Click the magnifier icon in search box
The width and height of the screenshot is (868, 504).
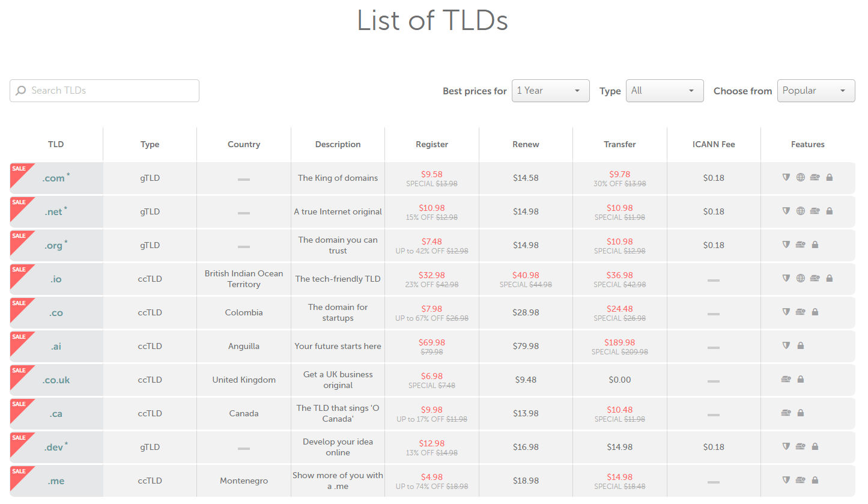click(x=21, y=91)
